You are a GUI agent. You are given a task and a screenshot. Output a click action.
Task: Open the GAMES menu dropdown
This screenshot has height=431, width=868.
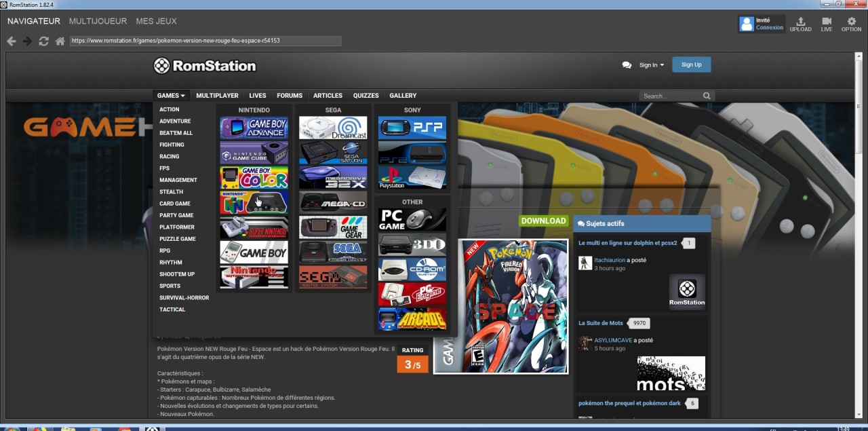170,95
